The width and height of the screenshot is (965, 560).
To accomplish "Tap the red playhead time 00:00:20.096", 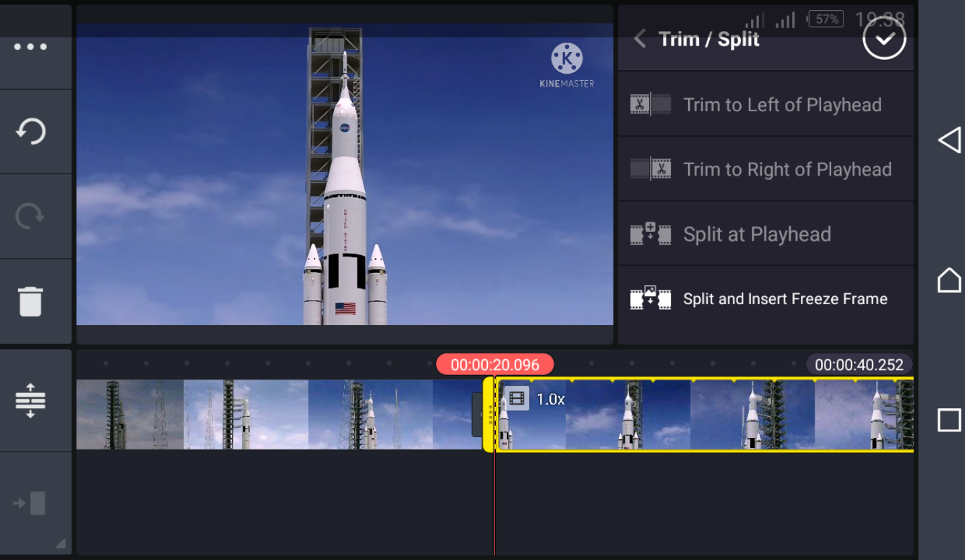I will click(494, 365).
